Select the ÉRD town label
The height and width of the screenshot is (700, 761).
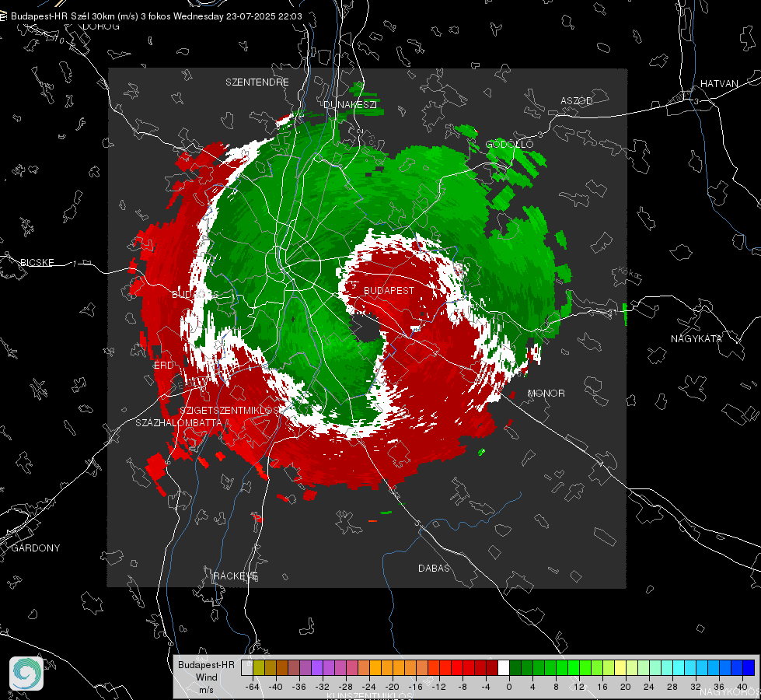(163, 366)
